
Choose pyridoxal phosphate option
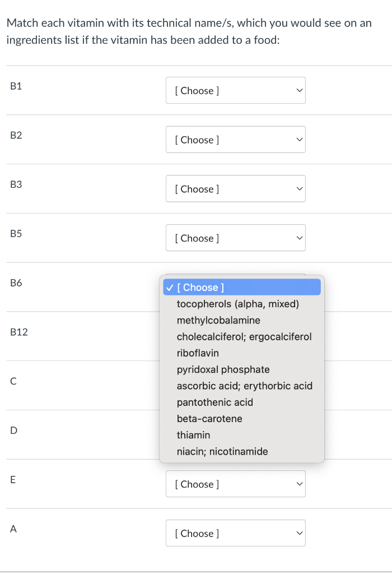(223, 369)
